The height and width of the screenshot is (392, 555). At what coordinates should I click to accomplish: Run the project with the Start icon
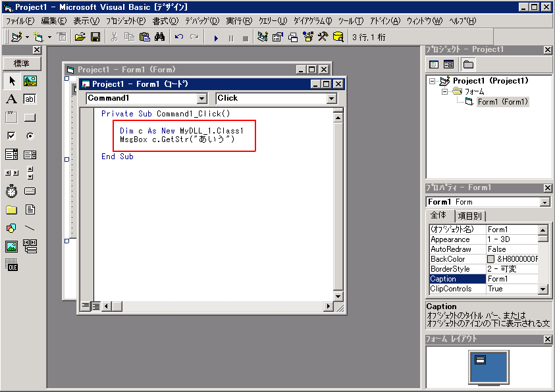click(216, 37)
